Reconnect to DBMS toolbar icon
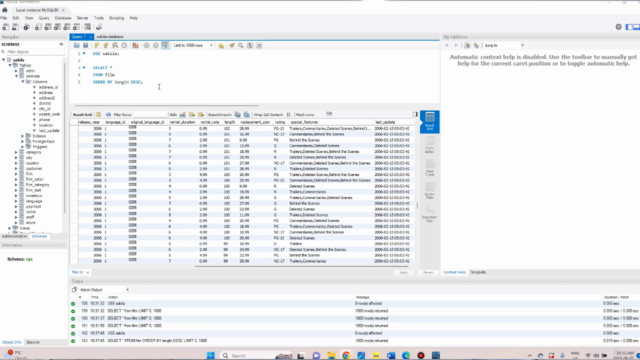Image resolution: width=640 pixels, height=360 pixels. [99, 27]
